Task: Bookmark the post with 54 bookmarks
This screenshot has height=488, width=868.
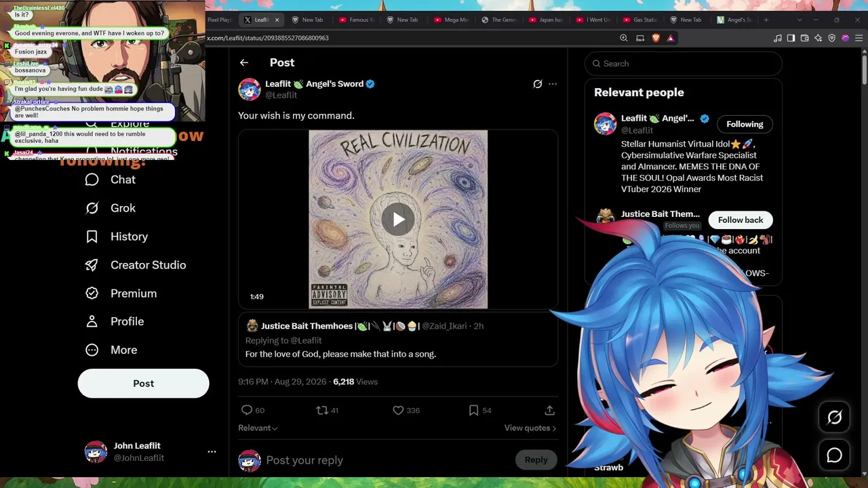Action: (480, 410)
